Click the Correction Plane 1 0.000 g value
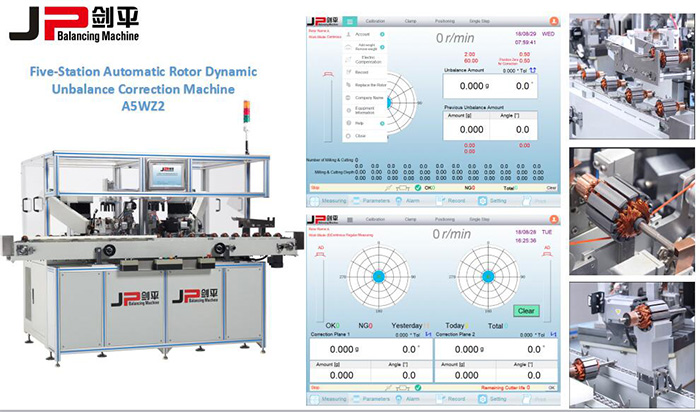This screenshot has height=412, width=700. 344,349
